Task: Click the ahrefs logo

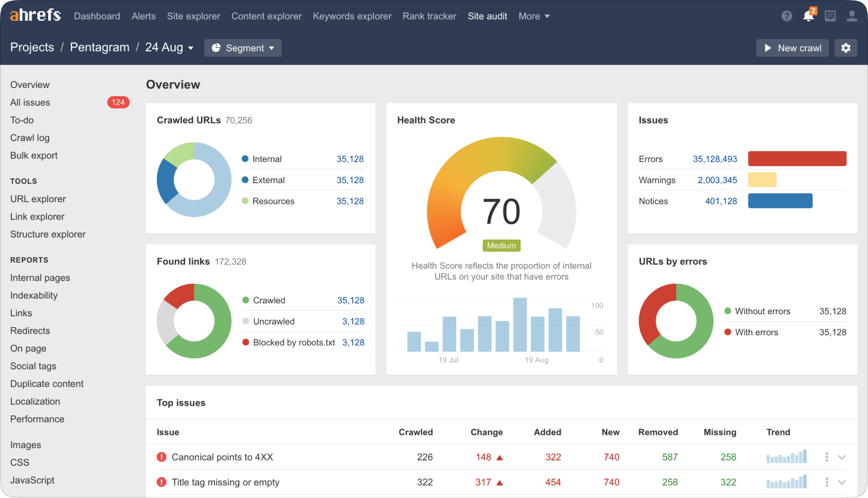Action: pos(34,14)
